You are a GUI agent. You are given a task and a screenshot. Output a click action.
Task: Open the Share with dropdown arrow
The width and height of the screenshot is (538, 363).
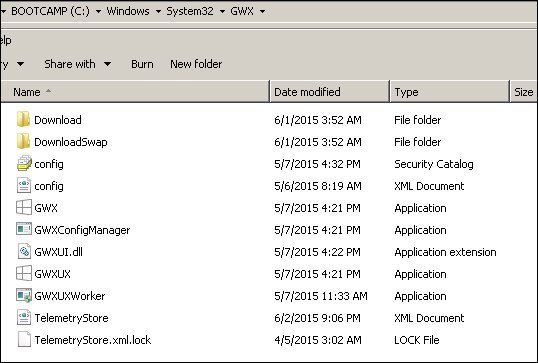107,64
